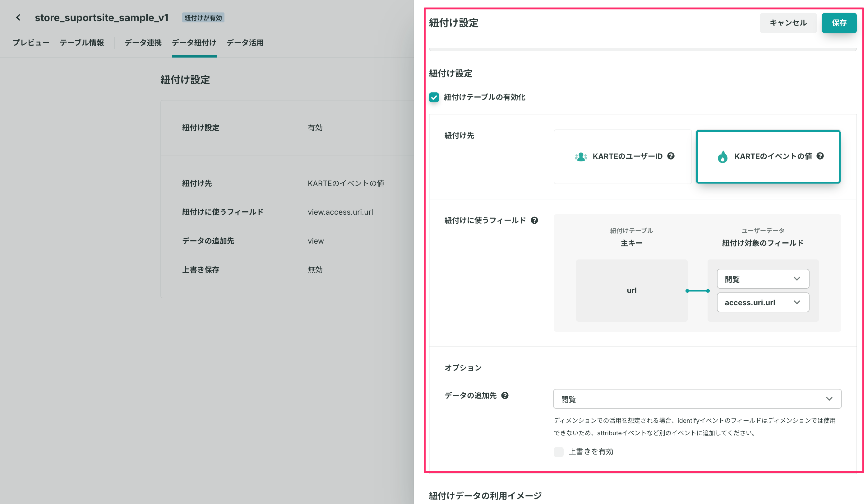Screen dimensions: 868x504
Task: Click the flame icon on KARTEのイベントの値 card
Action: point(722,157)
